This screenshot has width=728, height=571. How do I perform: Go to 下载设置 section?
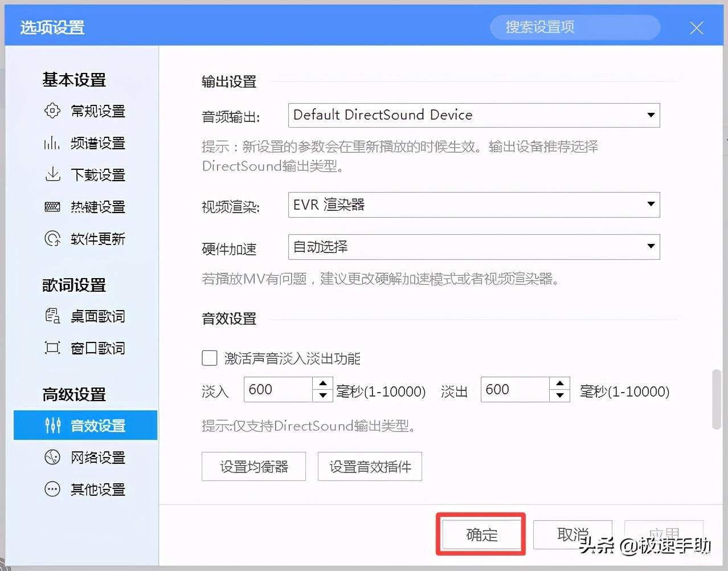pos(85,174)
